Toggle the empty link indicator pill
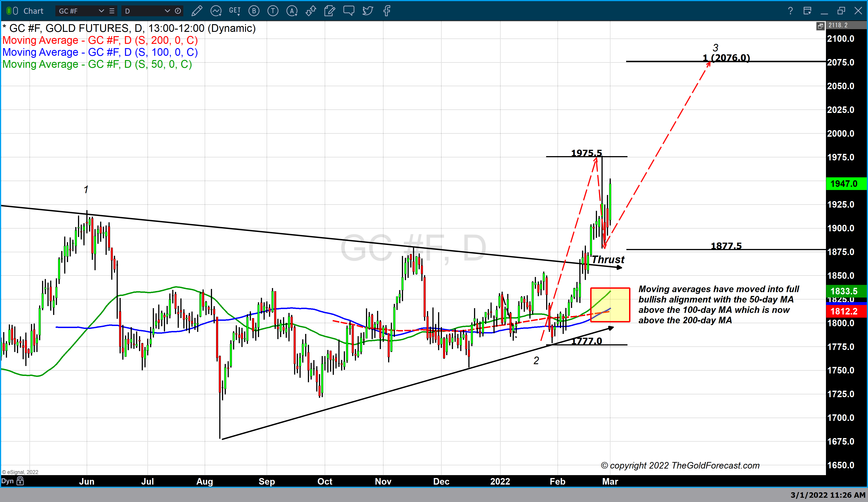 pos(16,11)
